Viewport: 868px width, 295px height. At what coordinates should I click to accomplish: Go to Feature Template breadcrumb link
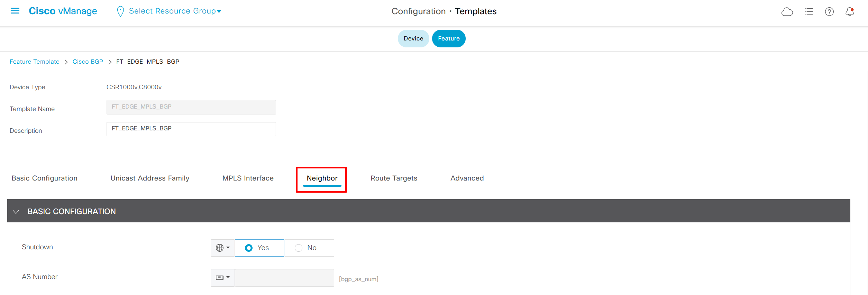35,62
